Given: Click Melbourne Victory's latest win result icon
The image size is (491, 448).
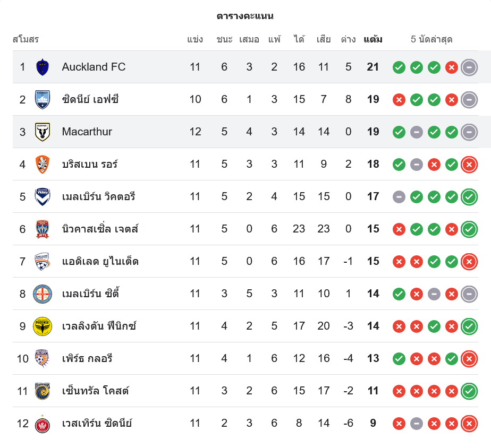Looking at the screenshot, I should pyautogui.click(x=469, y=197).
